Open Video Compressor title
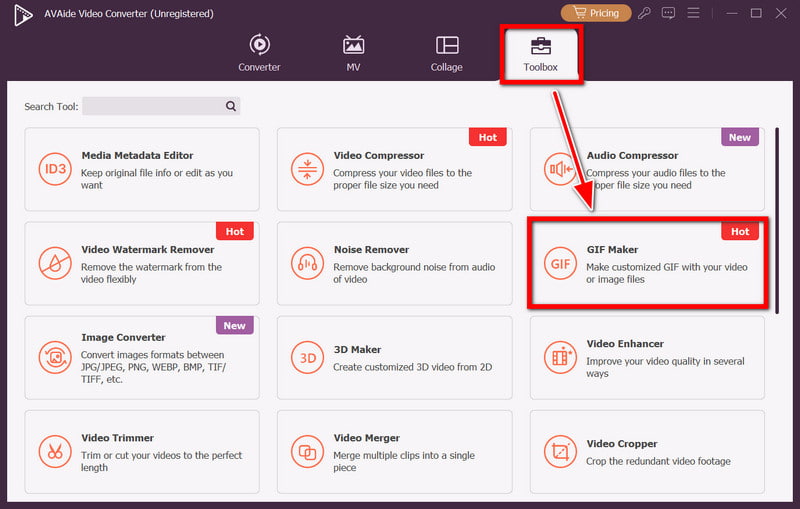The image size is (800, 509). click(379, 156)
